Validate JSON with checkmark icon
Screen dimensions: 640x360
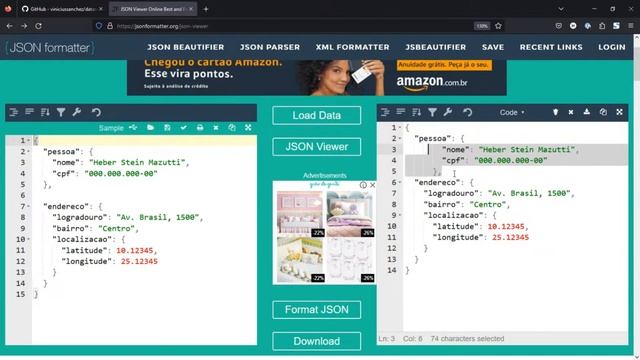pyautogui.click(x=184, y=128)
